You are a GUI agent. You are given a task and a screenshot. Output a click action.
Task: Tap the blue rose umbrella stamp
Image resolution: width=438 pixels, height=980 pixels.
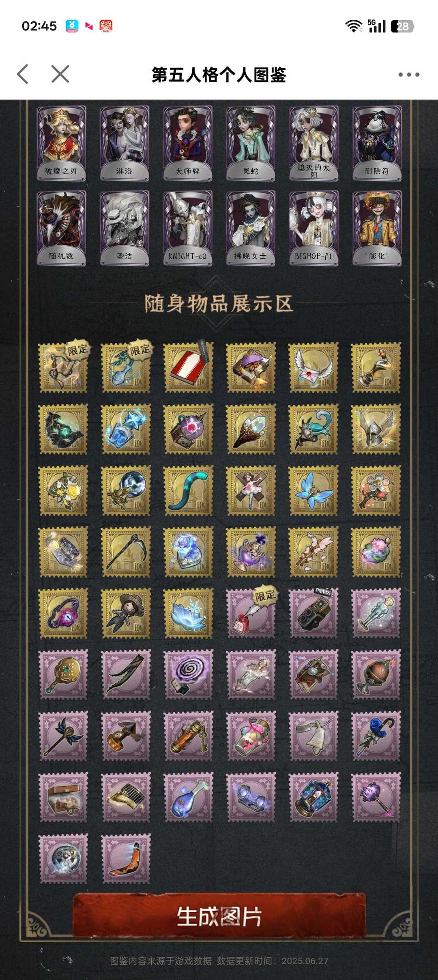coord(376,736)
